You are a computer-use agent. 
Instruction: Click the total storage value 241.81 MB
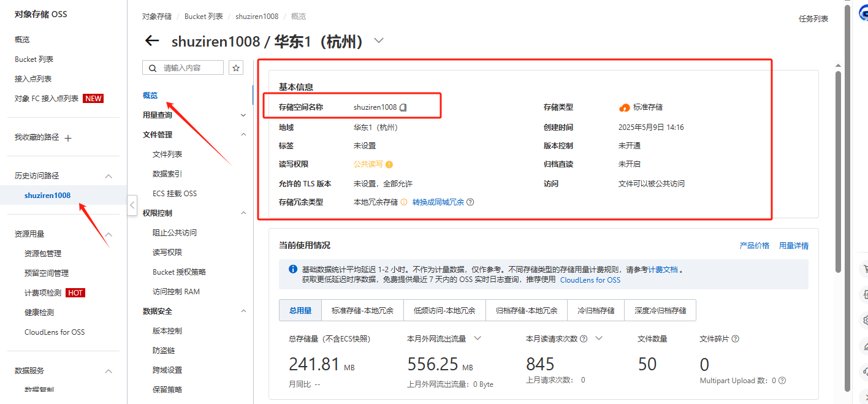321,364
